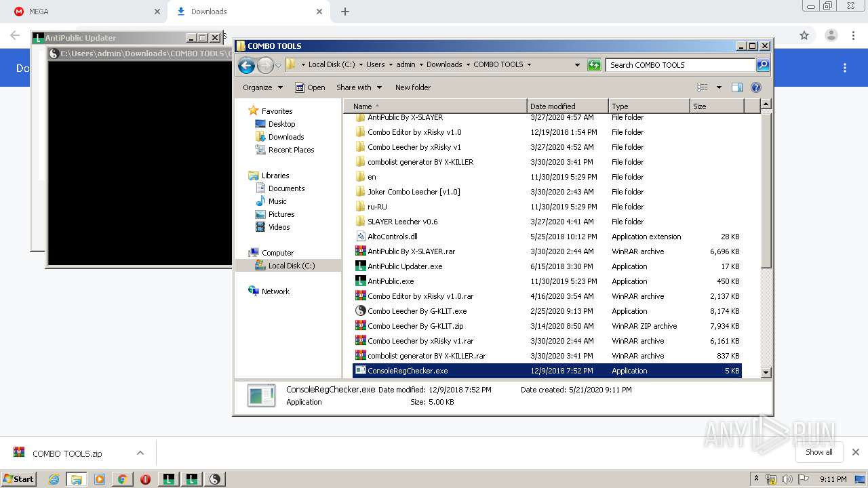The image size is (868, 488).
Task: Expand Local Disk (C:) breadcrumb arrow
Action: pos(361,65)
